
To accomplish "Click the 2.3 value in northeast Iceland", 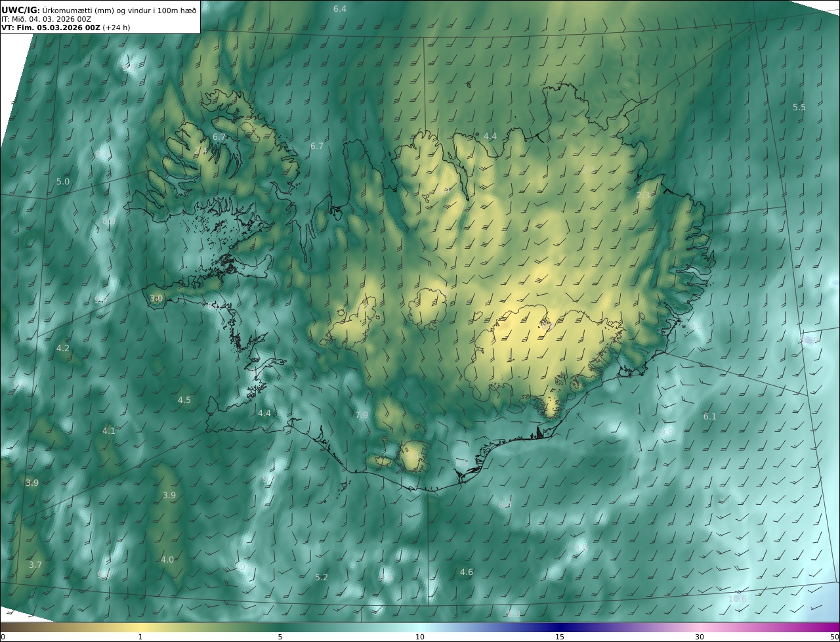I will pos(643,196).
